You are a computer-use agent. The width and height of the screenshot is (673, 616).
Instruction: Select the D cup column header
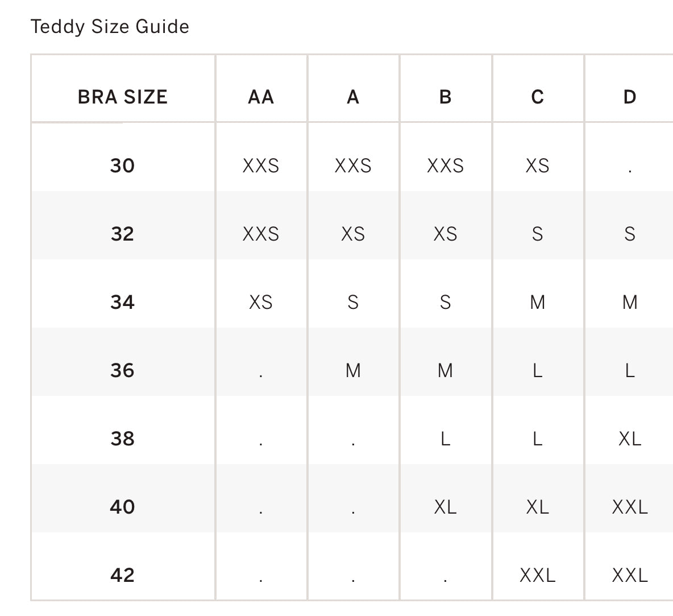click(630, 97)
